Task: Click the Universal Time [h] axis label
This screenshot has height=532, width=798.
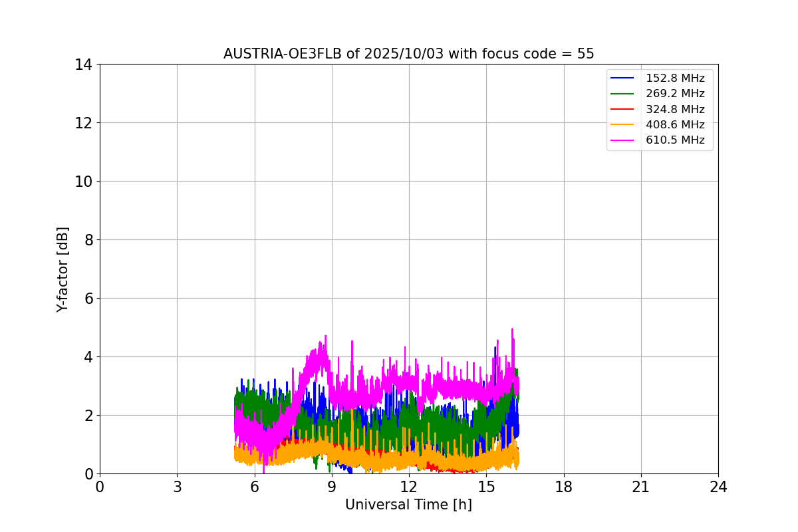Action: [x=408, y=505]
